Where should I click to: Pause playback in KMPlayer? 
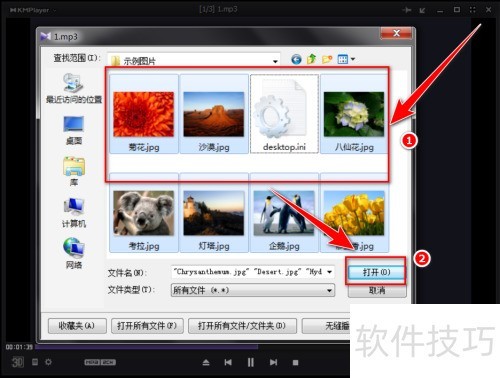pos(251,362)
